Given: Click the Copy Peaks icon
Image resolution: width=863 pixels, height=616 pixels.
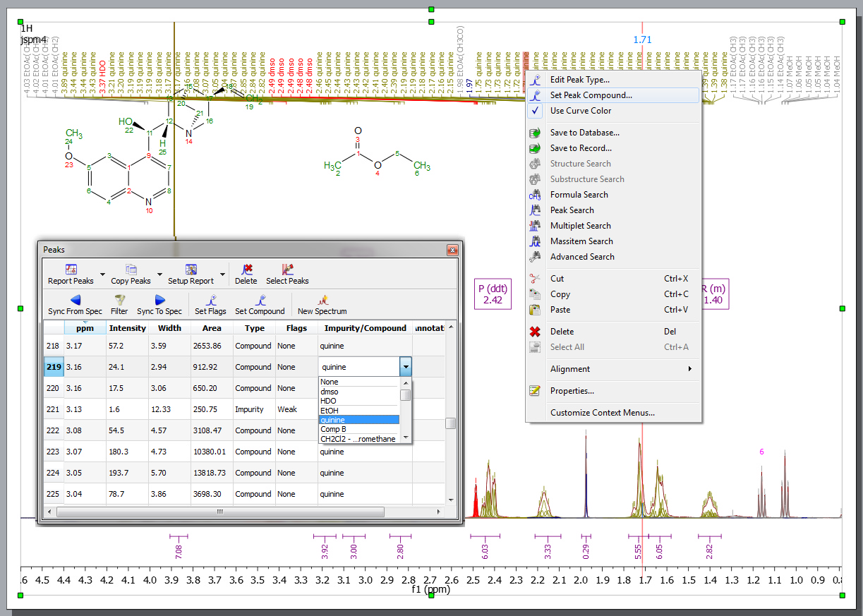Looking at the screenshot, I should (131, 270).
